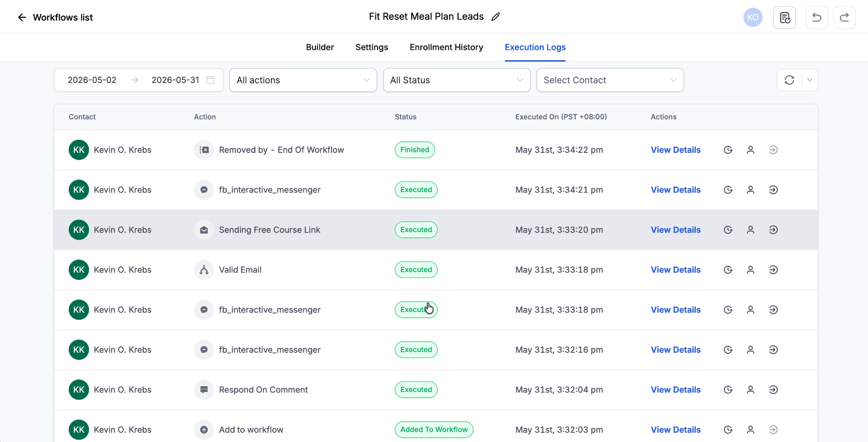
Task: Click the Fit Reset Meal Plan Leads title
Action: pos(426,16)
